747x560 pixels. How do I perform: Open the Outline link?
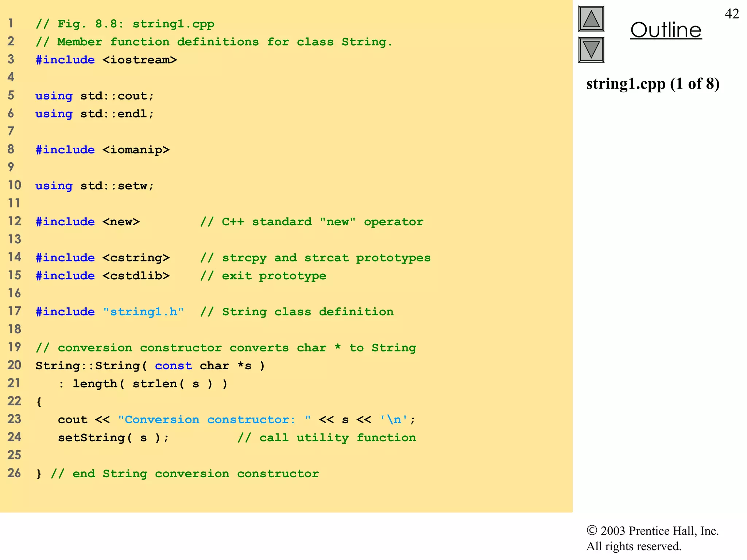(666, 30)
